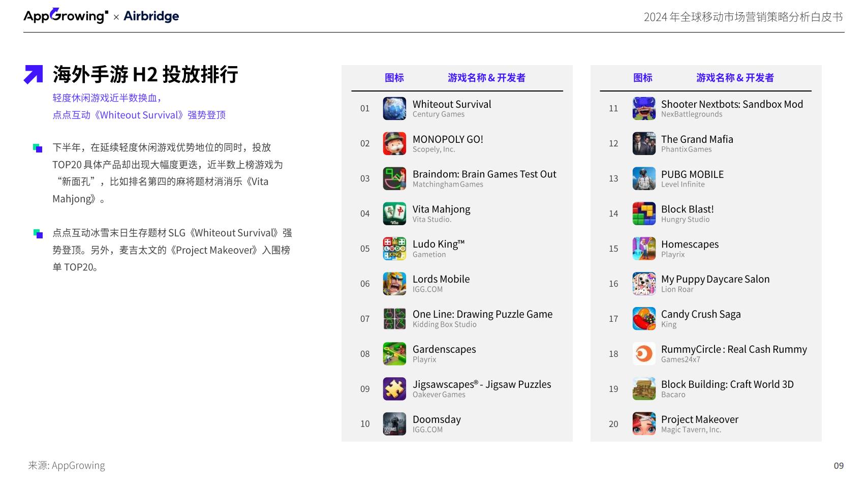Click the second paragraph bullet marker
The image size is (868, 488).
pos(38,233)
